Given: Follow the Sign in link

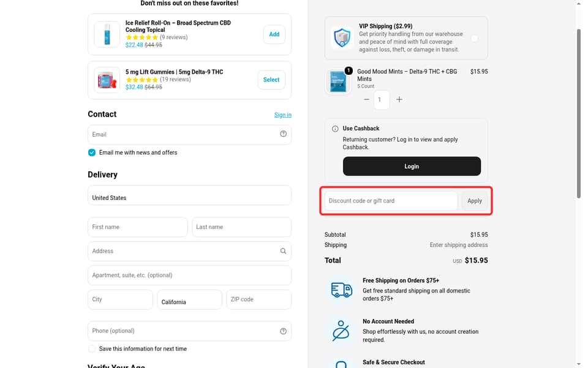Looking at the screenshot, I should point(283,115).
